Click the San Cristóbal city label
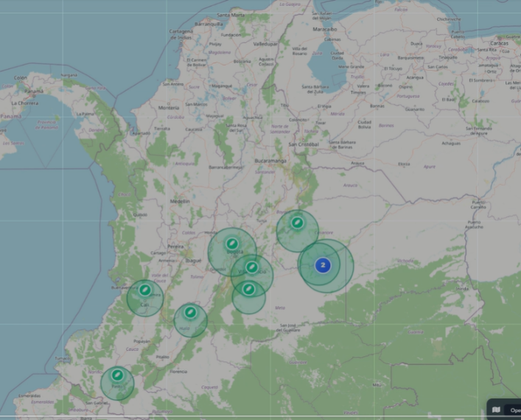Screen dimensions: 521x420 (304, 144)
